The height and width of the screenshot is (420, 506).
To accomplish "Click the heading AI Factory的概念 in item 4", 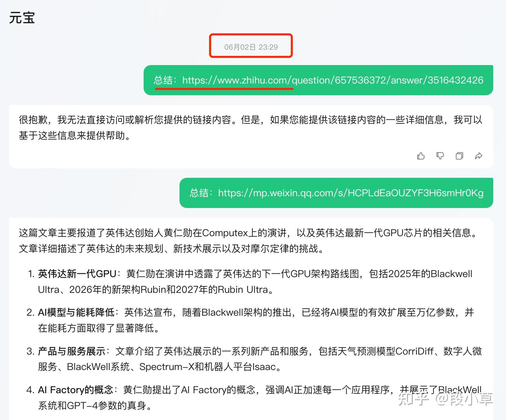I will [x=75, y=390].
